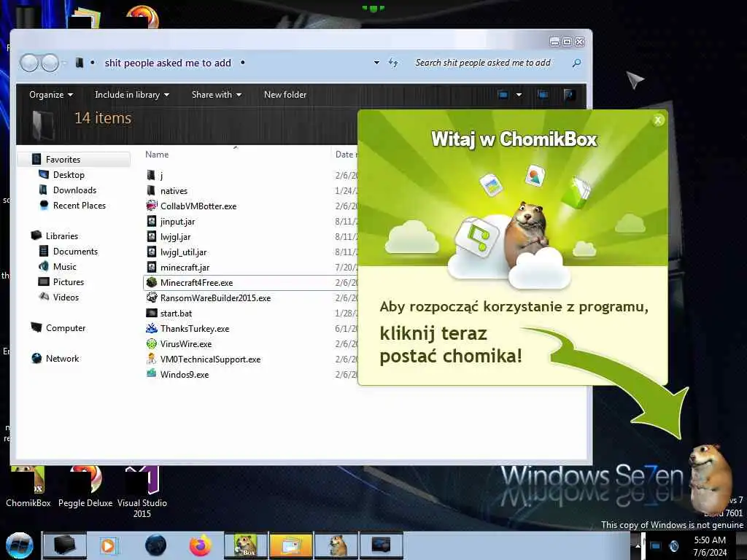This screenshot has height=560, width=747.
Task: Toggle the preview pane icon
Action: coord(543,95)
